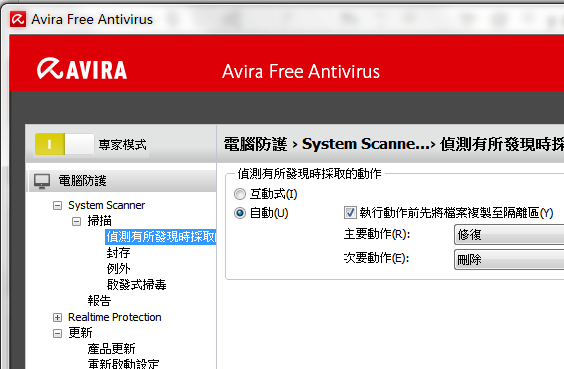Collapse the System Scanner tree node
Image resolution: width=564 pixels, height=369 pixels.
tap(57, 205)
